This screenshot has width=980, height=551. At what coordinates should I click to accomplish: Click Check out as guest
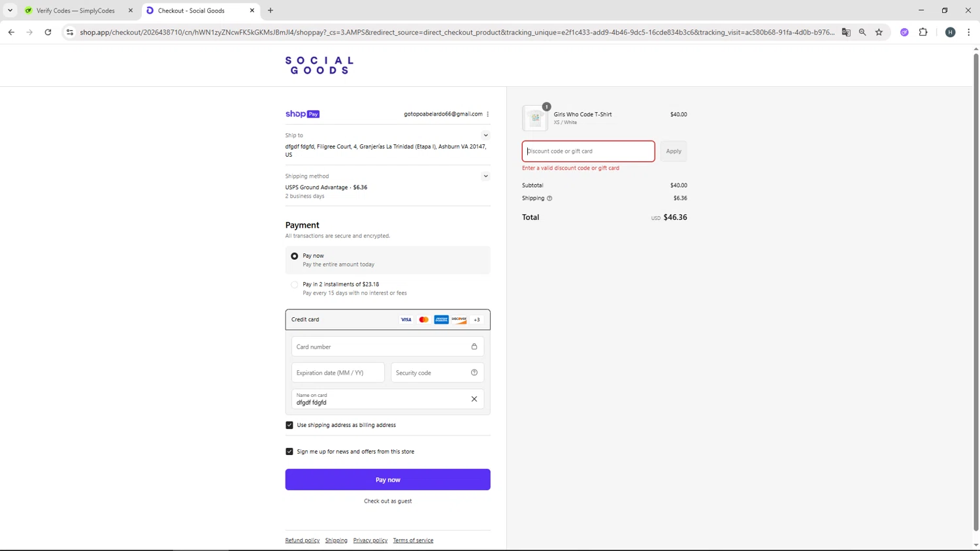pyautogui.click(x=387, y=501)
